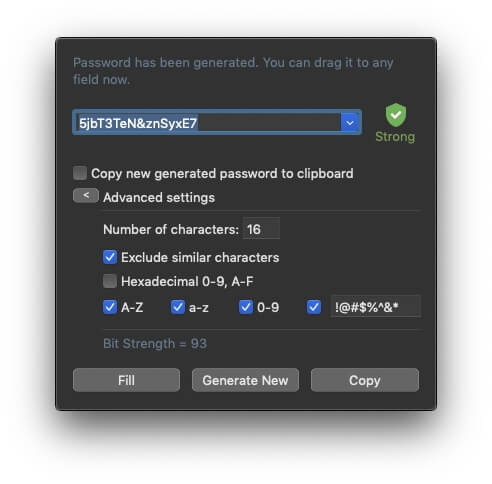Uncheck the special symbols checkbox
492x484 pixels.
314,307
